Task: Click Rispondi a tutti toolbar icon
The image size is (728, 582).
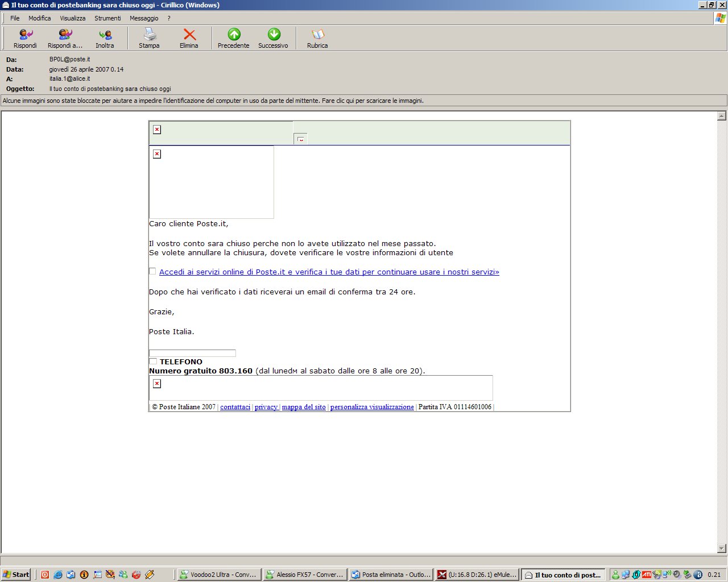Action: pos(65,39)
